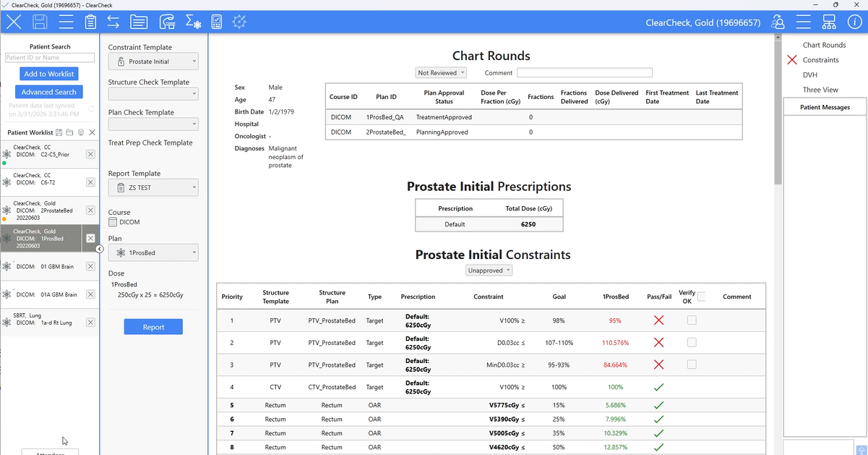Enable Verify OK for the PTV V100% constraint
Screen dimensions: 868x455
691,320
